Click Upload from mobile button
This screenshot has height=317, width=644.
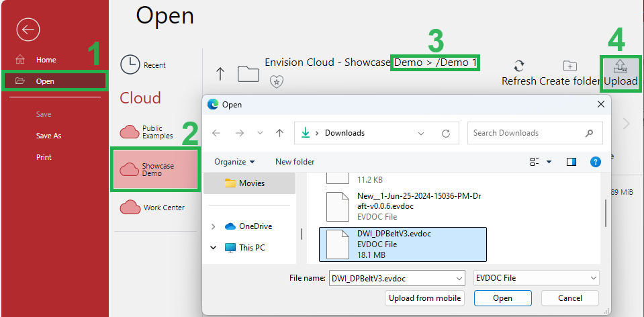click(424, 298)
